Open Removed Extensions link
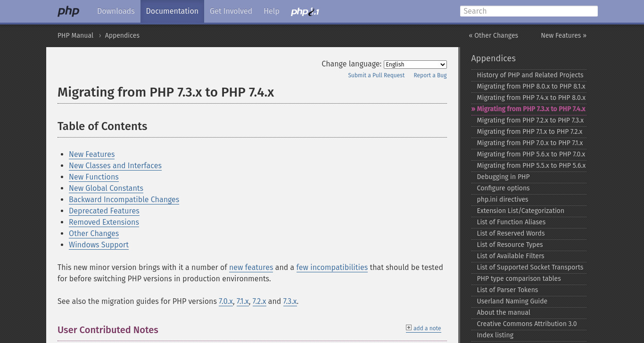This screenshot has height=343, width=644. (x=104, y=222)
